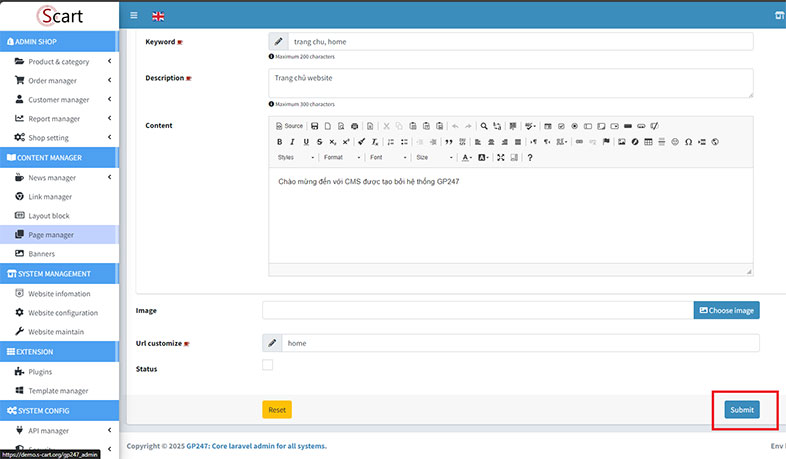Toggle the Status checkbox
The height and width of the screenshot is (459, 786).
(x=267, y=366)
